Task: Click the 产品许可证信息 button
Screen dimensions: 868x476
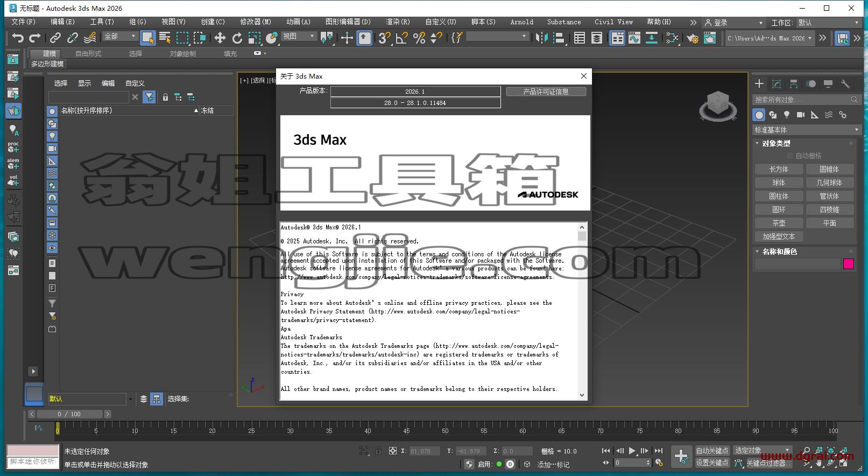Action: tap(546, 92)
